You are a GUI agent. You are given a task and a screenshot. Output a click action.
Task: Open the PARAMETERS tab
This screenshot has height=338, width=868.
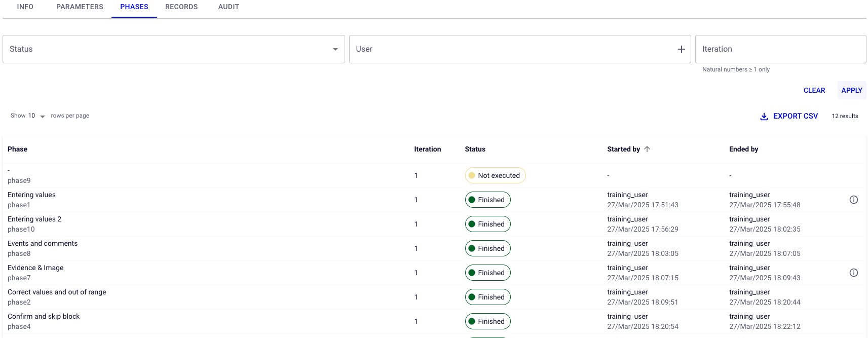pyautogui.click(x=80, y=7)
